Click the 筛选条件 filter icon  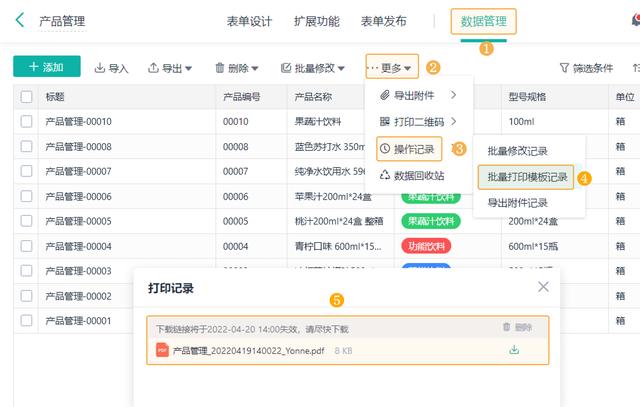(564, 68)
